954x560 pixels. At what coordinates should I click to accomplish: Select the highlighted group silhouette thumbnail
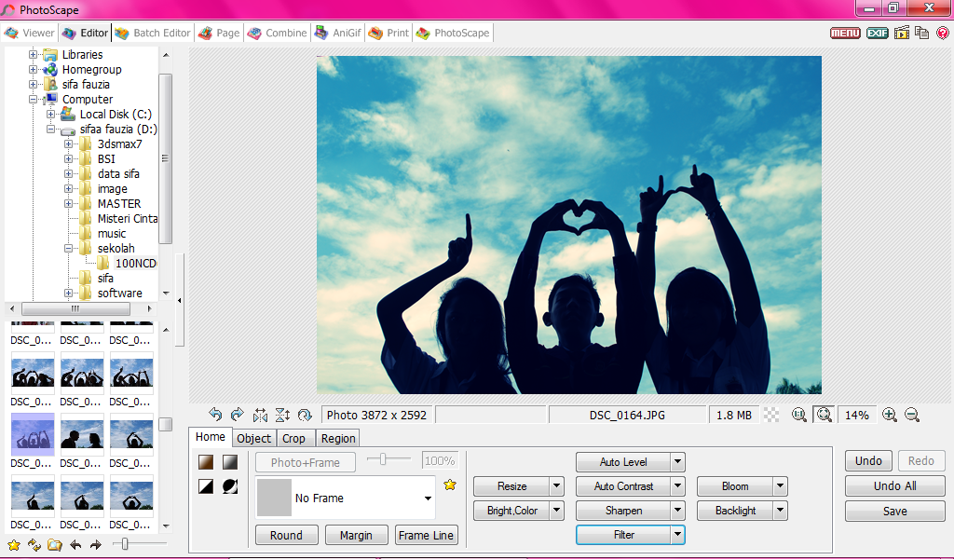pos(33,434)
